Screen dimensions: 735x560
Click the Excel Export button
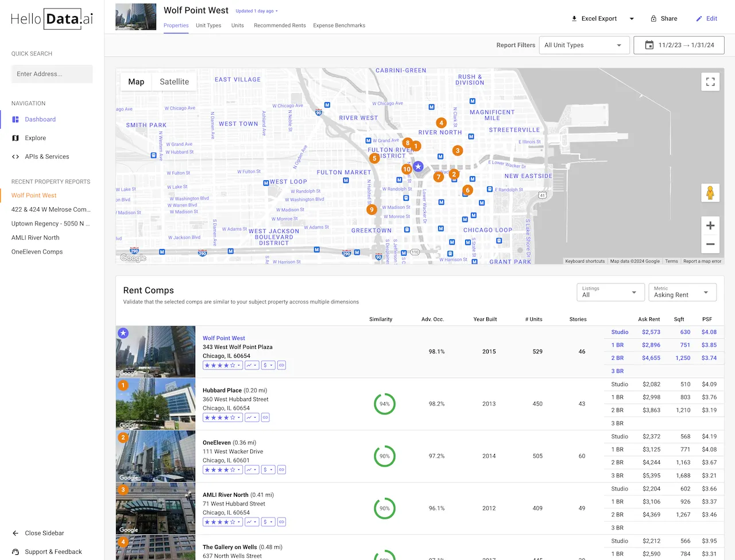(594, 18)
